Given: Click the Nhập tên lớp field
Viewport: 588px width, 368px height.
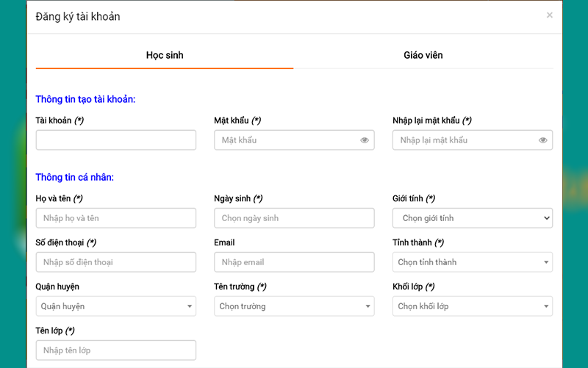Looking at the screenshot, I should [x=115, y=350].
